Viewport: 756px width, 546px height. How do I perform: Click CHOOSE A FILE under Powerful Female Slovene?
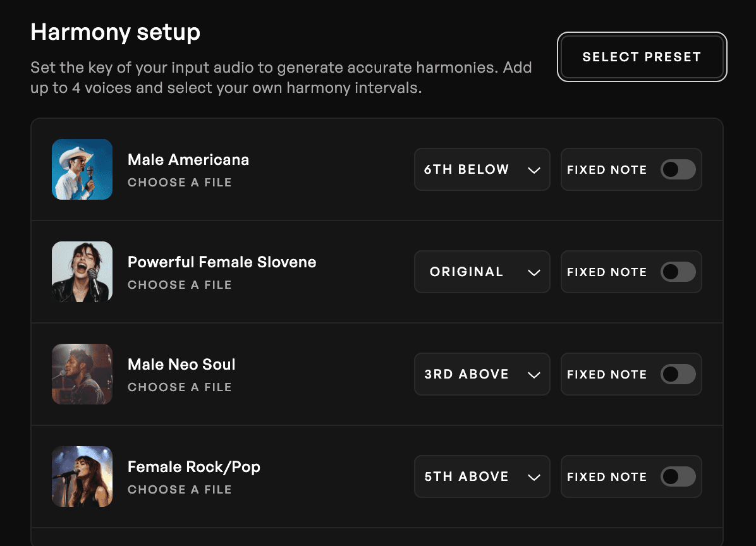click(180, 285)
